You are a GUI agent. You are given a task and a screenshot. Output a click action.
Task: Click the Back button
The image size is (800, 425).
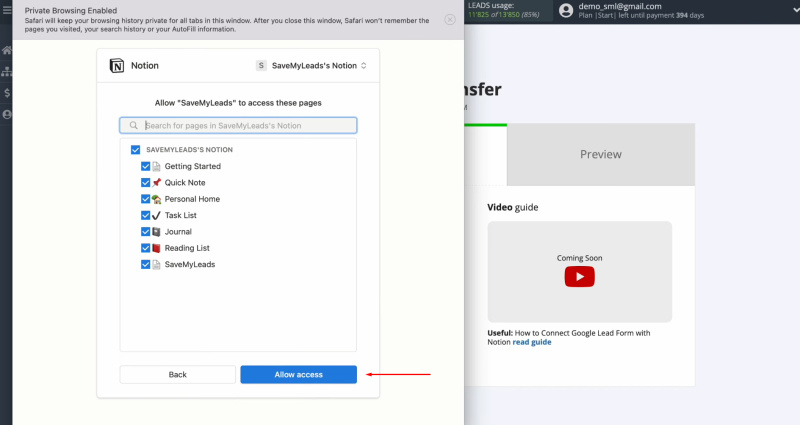pyautogui.click(x=178, y=374)
